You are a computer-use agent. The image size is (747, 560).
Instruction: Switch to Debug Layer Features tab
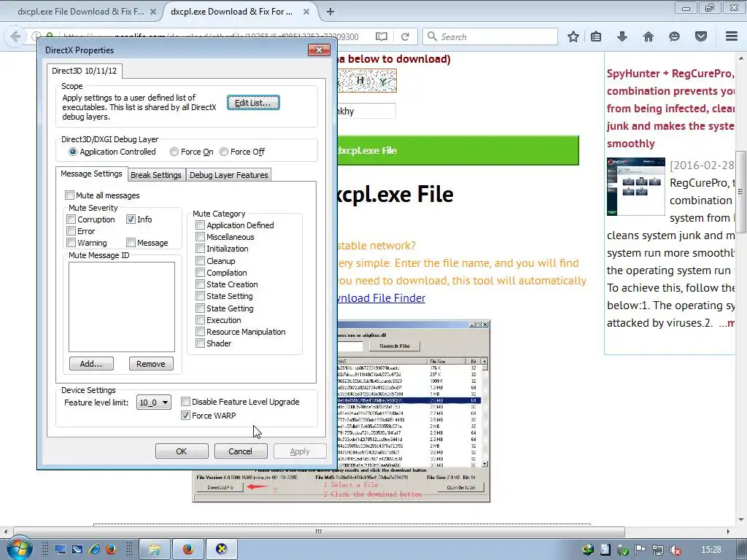click(228, 175)
